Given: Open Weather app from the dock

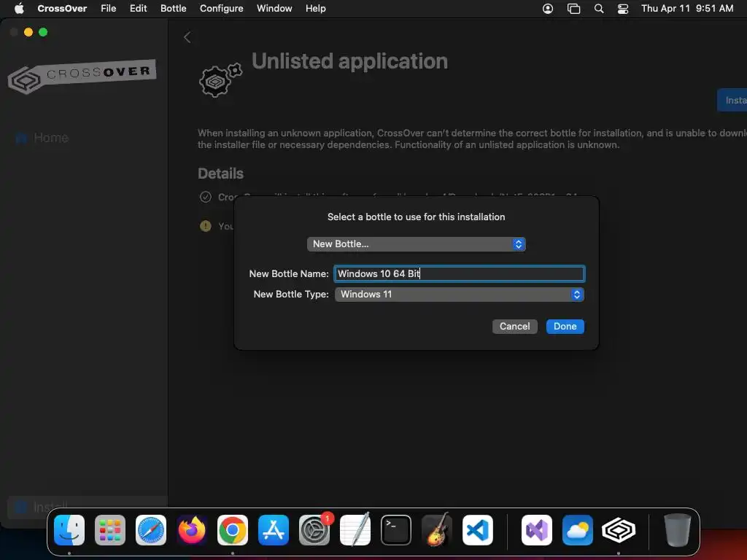Looking at the screenshot, I should pyautogui.click(x=578, y=530).
